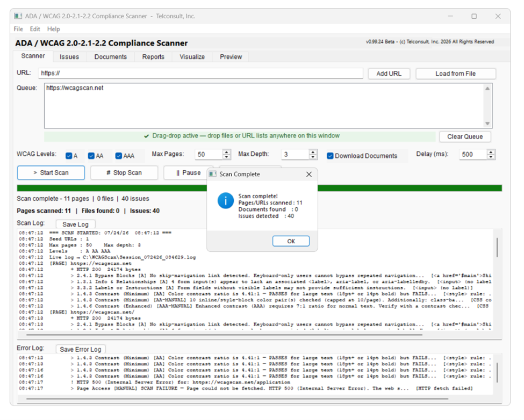This screenshot has height=420, width=524.
Task: Click the Error Log vertical scrollbar thumb
Action: (x=497, y=372)
